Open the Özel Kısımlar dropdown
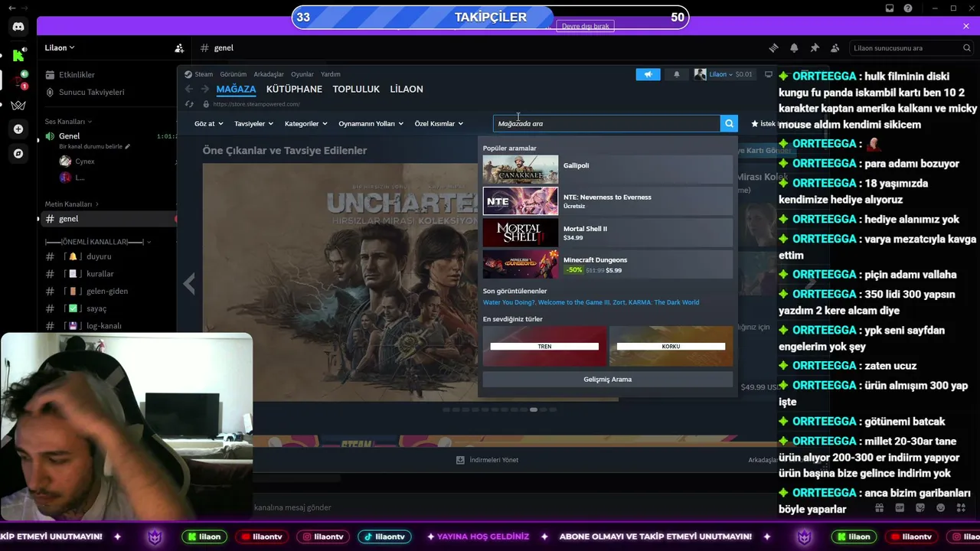The height and width of the screenshot is (551, 980). (x=439, y=124)
